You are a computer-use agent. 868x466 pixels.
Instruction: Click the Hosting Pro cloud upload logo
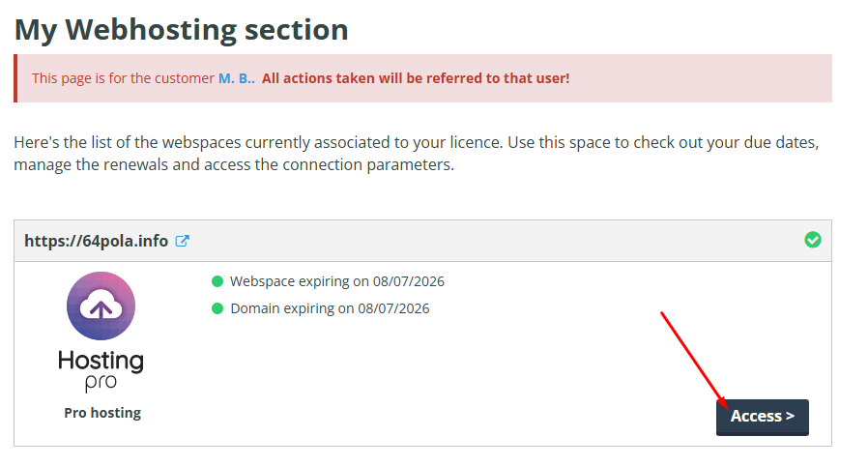[101, 306]
